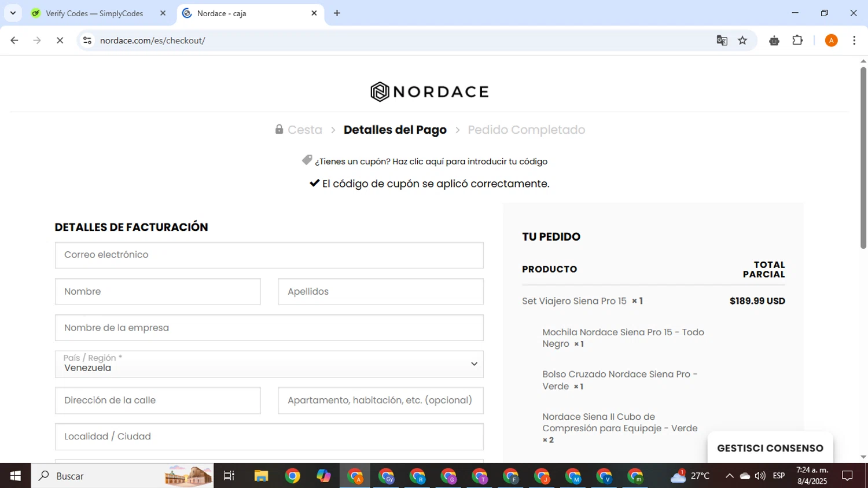868x488 pixels.
Task: Click the browser address bar URL
Action: coord(153,41)
